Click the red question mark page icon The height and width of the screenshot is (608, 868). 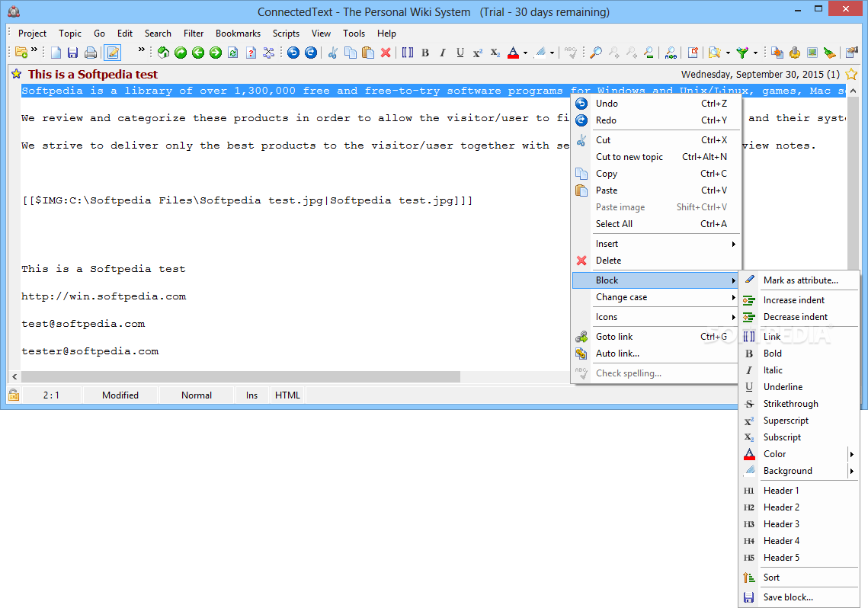pyautogui.click(x=251, y=53)
